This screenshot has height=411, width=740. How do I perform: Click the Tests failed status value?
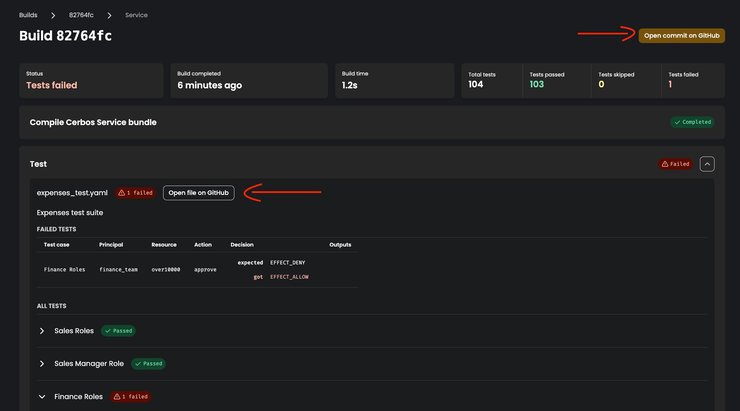tap(51, 85)
